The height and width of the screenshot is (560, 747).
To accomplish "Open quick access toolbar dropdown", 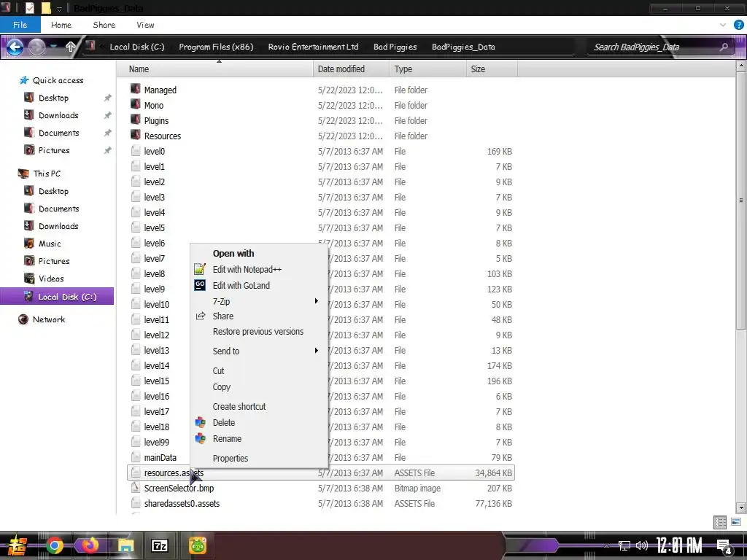I will pyautogui.click(x=59, y=9).
